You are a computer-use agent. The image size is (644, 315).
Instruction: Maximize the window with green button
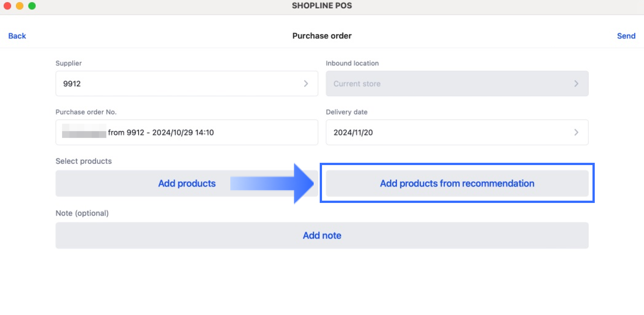tap(32, 6)
